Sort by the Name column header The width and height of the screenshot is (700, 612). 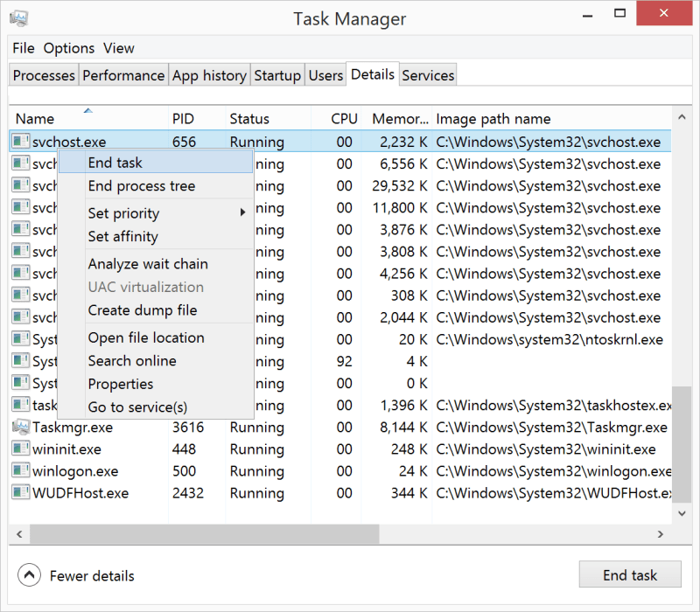(88, 119)
